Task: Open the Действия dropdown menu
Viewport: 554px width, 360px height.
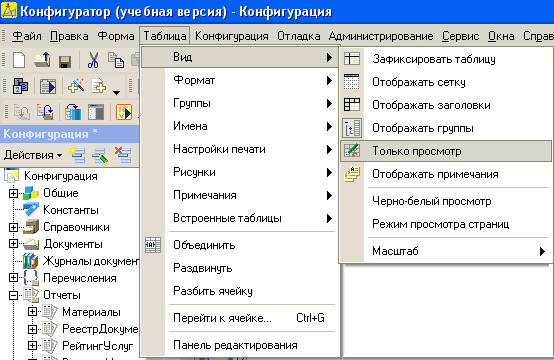Action: (33, 155)
